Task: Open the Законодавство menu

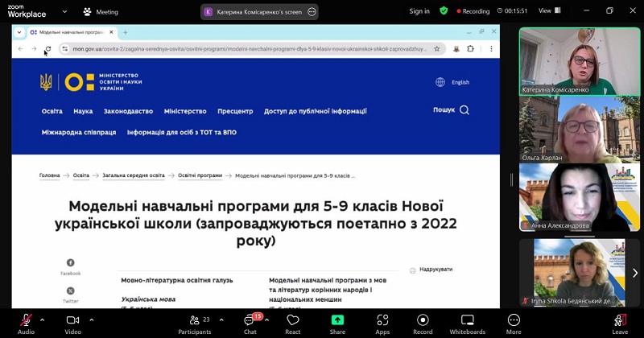Action: point(128,111)
